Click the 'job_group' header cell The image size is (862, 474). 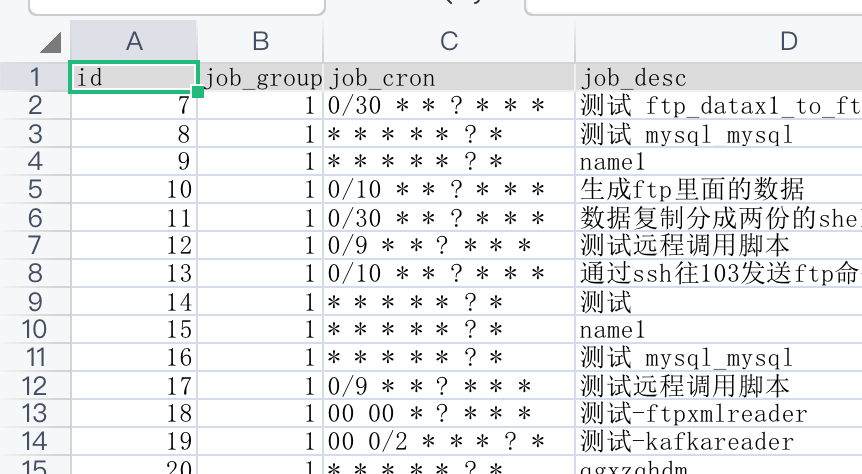(x=260, y=77)
